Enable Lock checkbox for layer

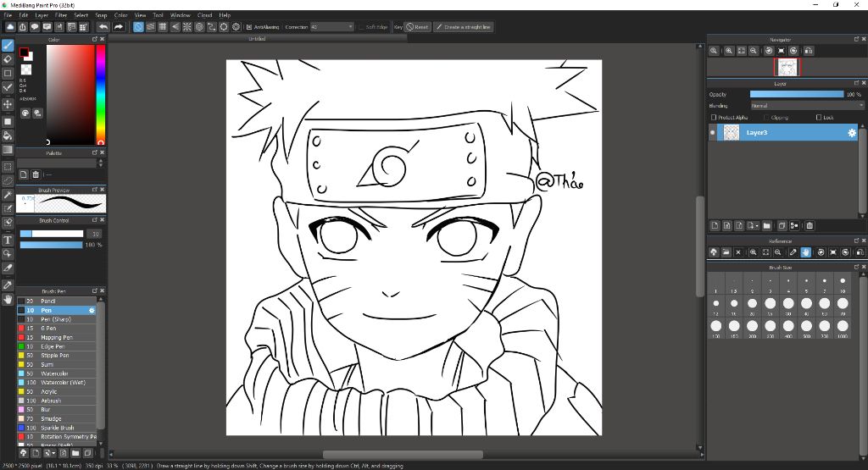coord(819,117)
